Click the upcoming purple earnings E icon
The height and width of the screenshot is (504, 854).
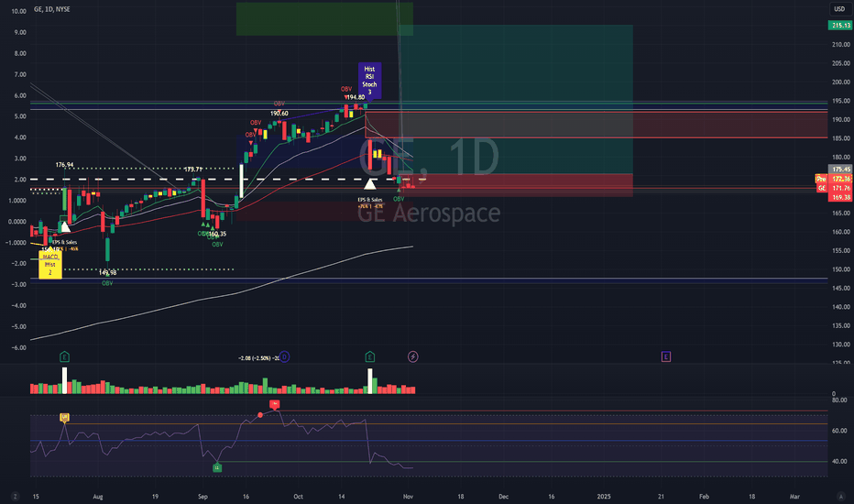point(665,356)
